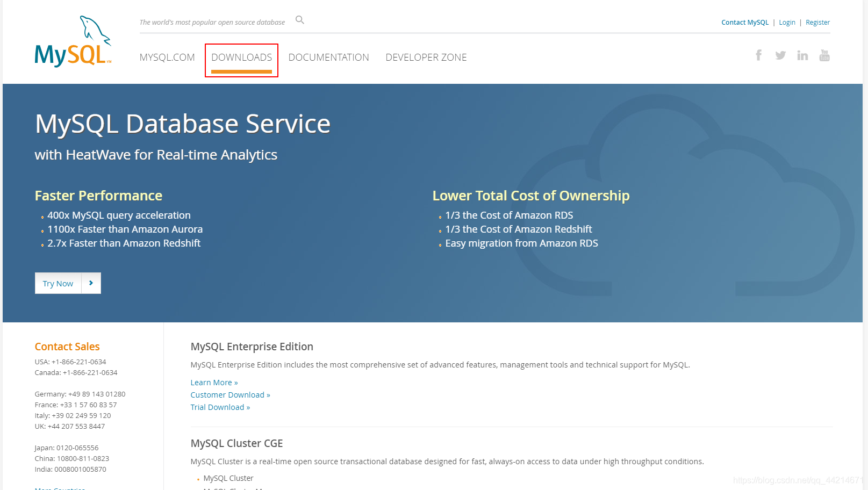Click the MySQL Cluster CGE heading
The width and height of the screenshot is (868, 490).
236,443
